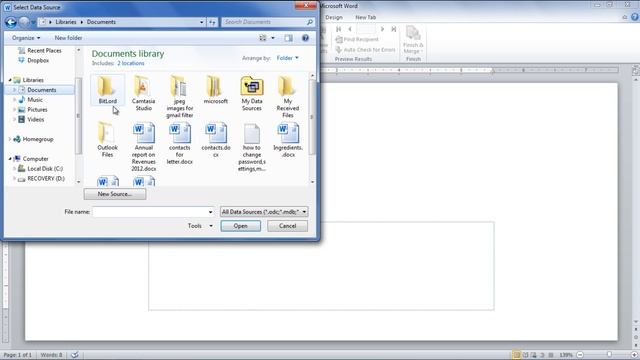
Task: Click the Word zoom slider handle
Action: pos(609,355)
